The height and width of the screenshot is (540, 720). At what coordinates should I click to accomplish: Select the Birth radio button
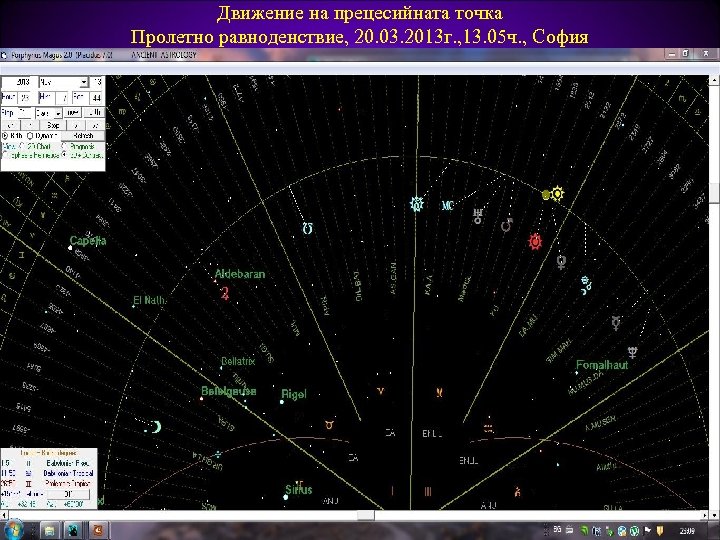(5, 136)
